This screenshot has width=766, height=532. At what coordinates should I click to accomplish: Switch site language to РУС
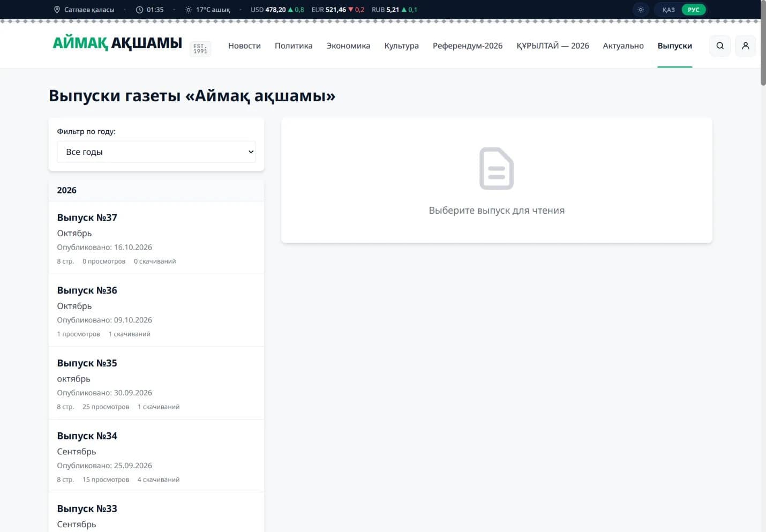point(693,10)
